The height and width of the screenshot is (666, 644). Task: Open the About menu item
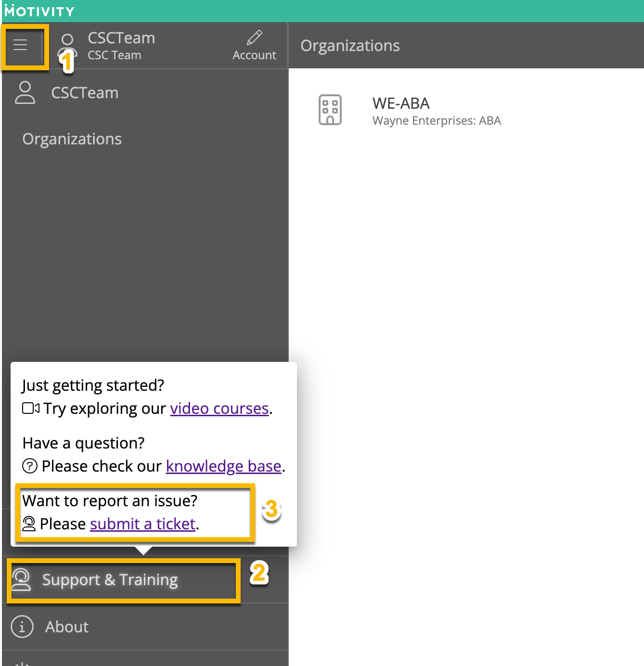(67, 627)
